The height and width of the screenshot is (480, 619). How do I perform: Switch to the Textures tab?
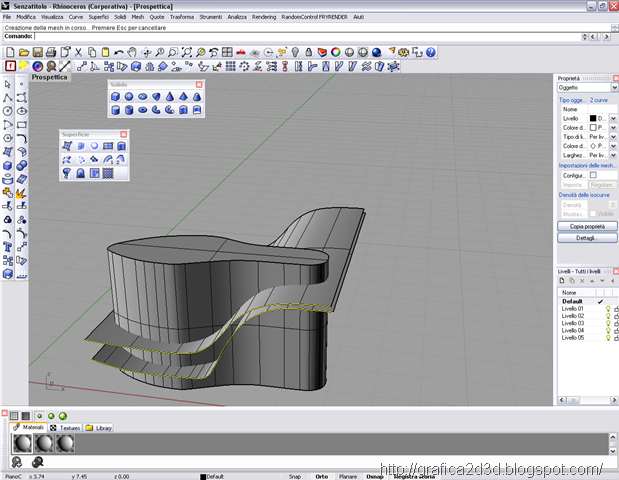pyautogui.click(x=65, y=428)
